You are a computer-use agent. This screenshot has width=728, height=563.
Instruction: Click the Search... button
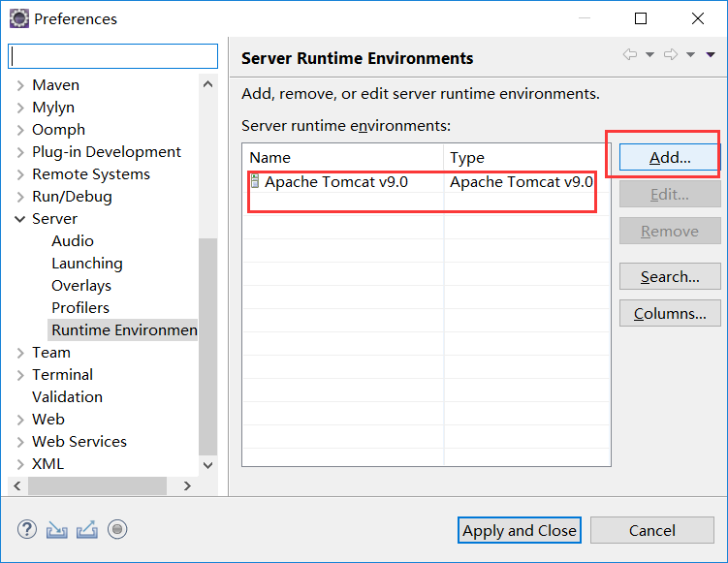point(670,276)
